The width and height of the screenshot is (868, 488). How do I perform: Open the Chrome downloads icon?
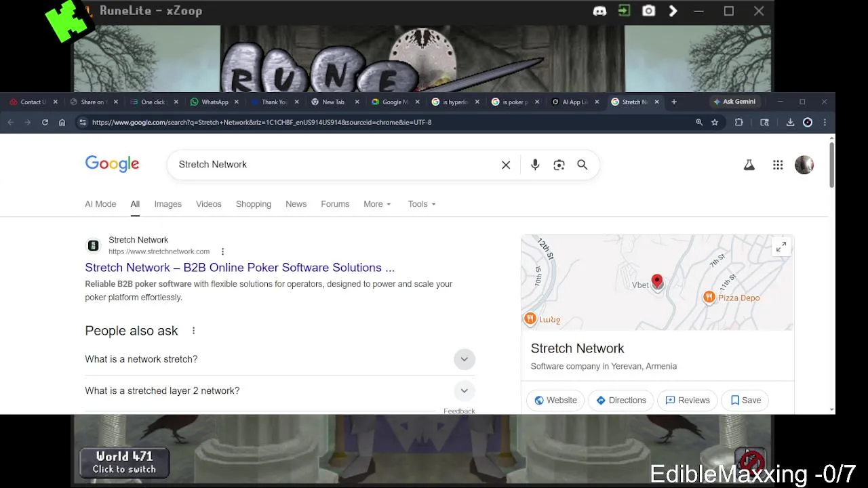pyautogui.click(x=790, y=123)
